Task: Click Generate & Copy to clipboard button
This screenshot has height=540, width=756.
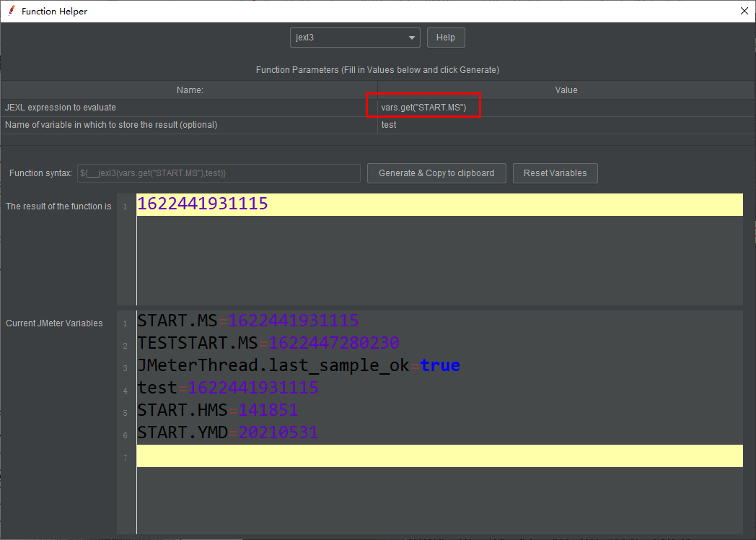Action: tap(436, 173)
